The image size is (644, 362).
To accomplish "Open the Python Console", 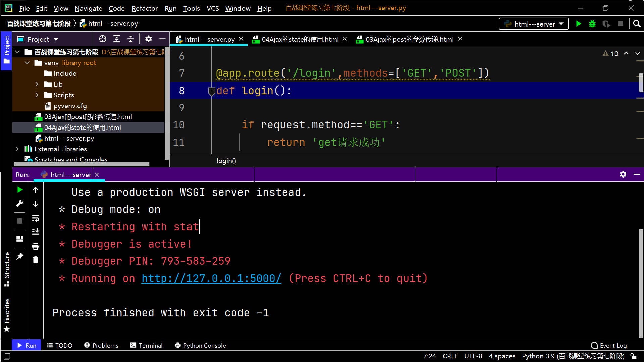I will (201, 345).
